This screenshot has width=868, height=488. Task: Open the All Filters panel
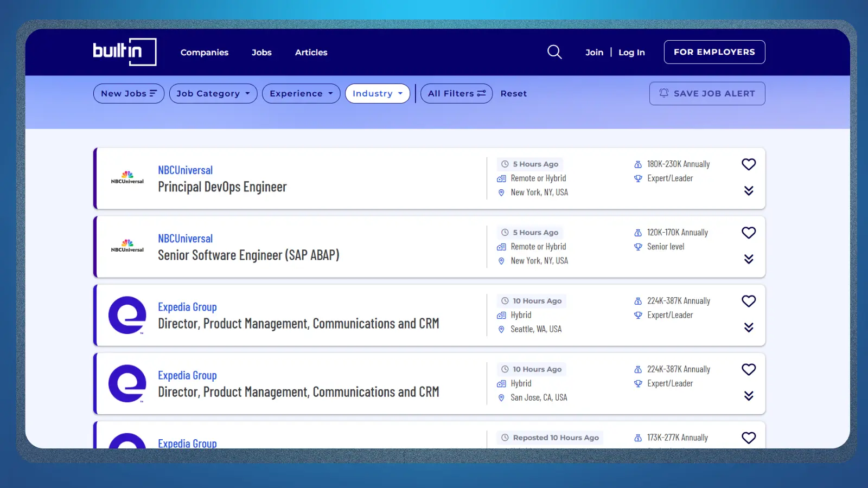[456, 93]
